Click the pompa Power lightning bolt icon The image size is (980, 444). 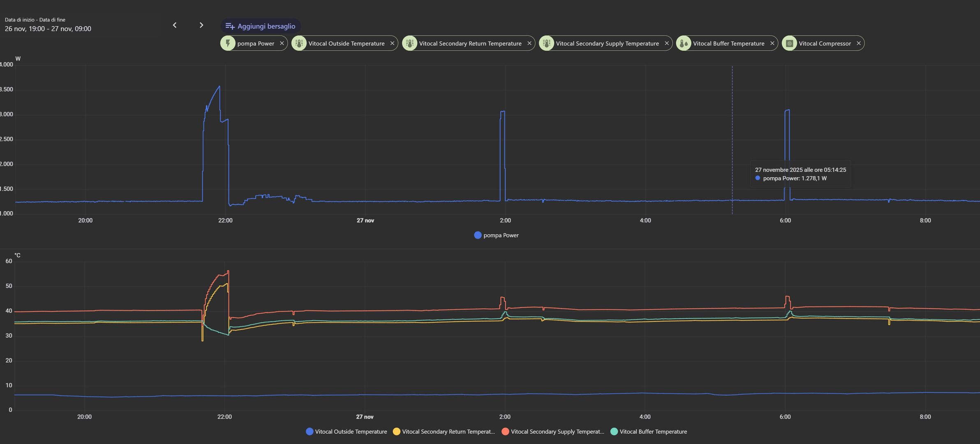click(x=228, y=43)
